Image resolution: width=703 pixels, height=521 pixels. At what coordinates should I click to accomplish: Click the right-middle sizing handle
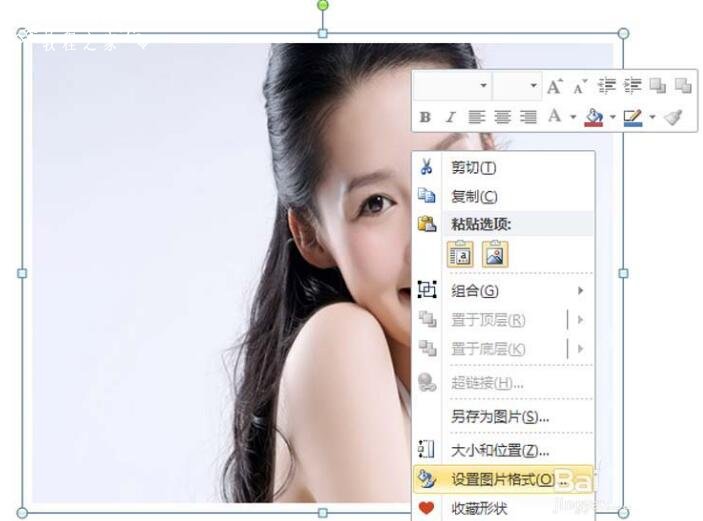click(x=623, y=273)
